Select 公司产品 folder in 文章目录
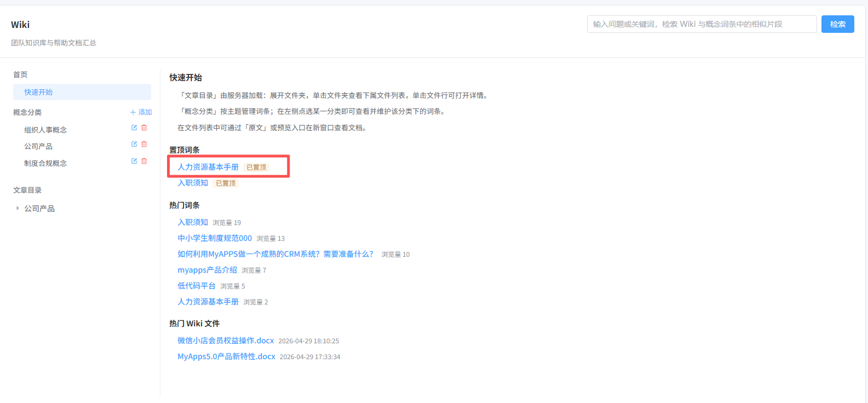 point(39,209)
